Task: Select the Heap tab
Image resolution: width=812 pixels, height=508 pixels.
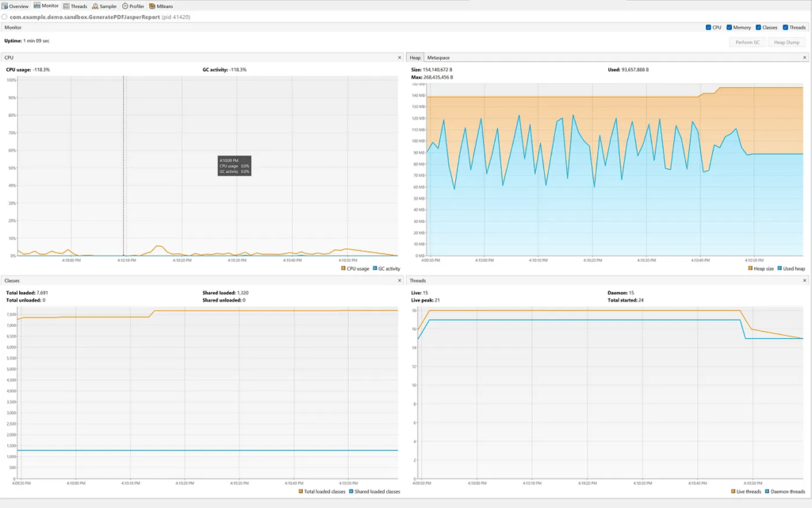Action: click(416, 58)
